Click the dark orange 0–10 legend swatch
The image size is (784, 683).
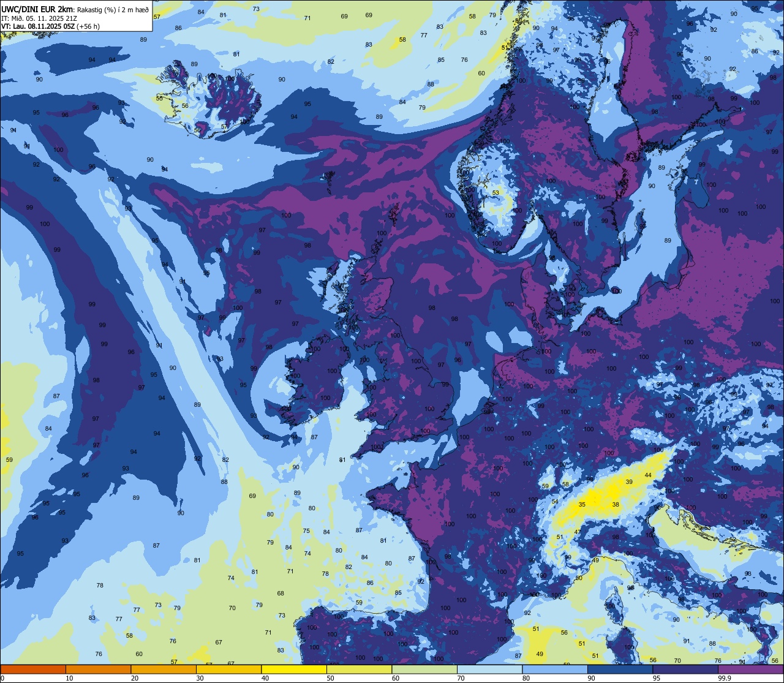tap(33, 669)
